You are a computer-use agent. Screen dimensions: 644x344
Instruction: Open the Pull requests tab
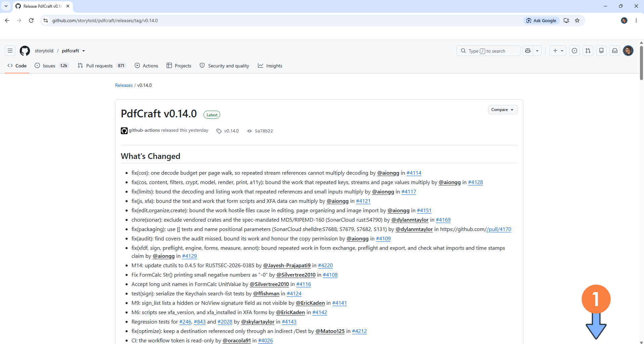(101, 66)
